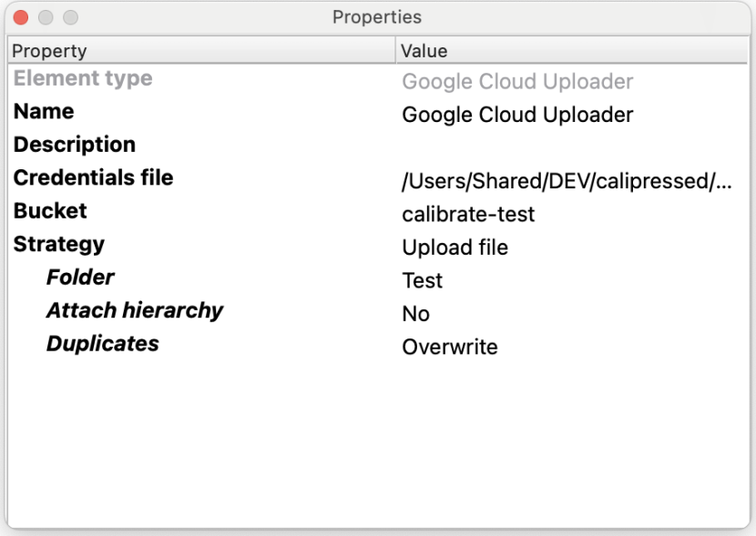Click the greyed Element type value
756x536 pixels.
(x=517, y=82)
